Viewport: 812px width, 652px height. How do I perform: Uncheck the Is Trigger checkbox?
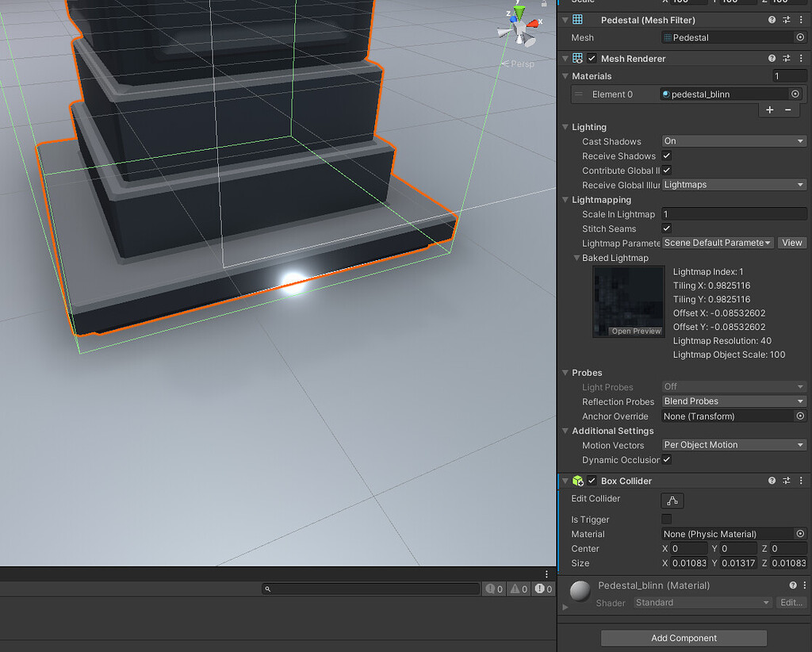pos(666,520)
